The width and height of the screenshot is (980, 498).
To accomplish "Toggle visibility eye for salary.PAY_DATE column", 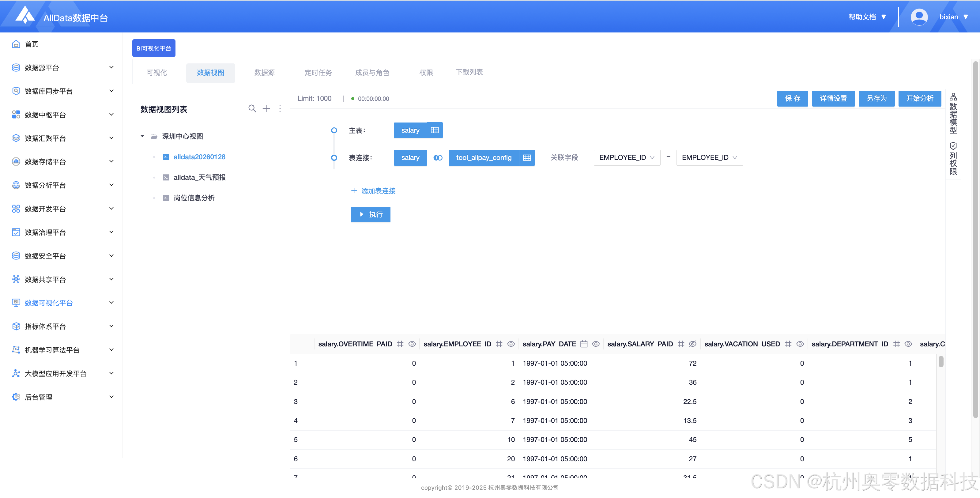I will pyautogui.click(x=596, y=344).
